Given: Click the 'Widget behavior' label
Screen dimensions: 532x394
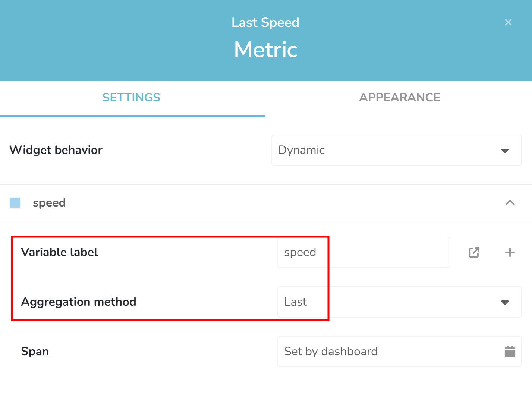Looking at the screenshot, I should 56,150.
